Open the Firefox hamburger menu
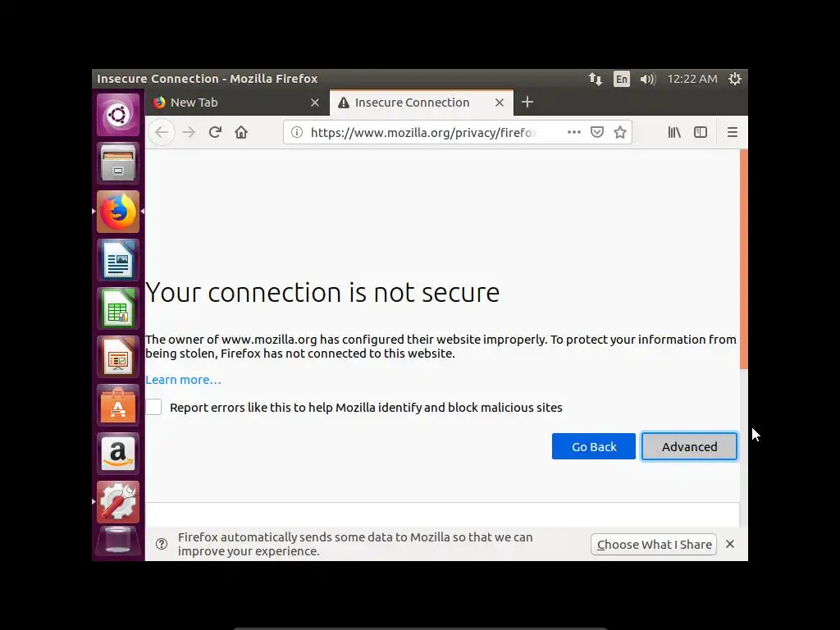This screenshot has height=630, width=840. click(733, 132)
